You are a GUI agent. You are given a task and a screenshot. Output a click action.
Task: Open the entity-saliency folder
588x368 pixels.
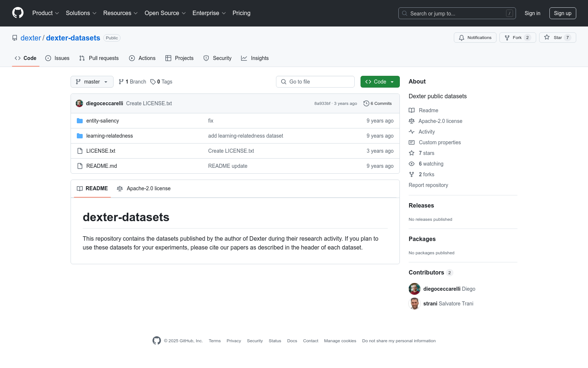pyautogui.click(x=103, y=121)
